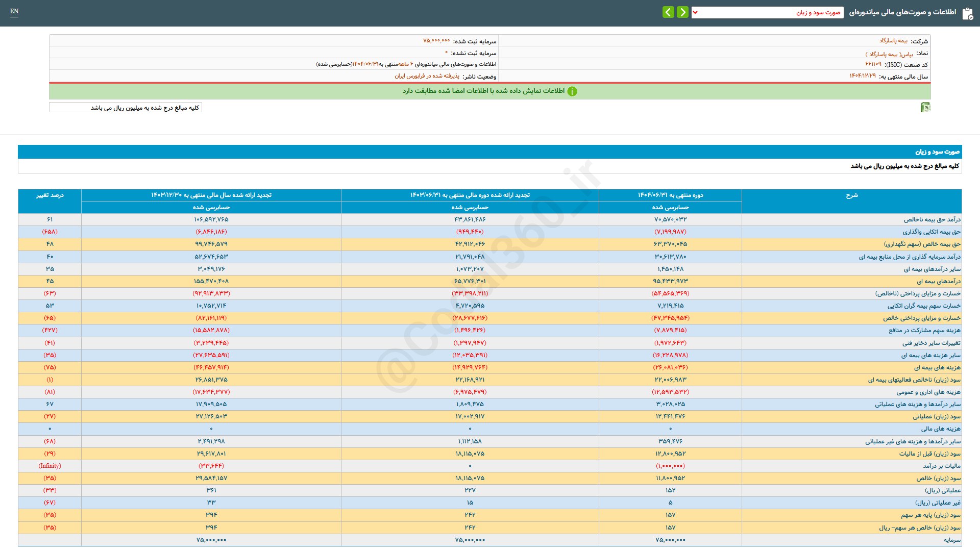
Task: Click the clipboard icon in the header
Action: click(x=967, y=13)
